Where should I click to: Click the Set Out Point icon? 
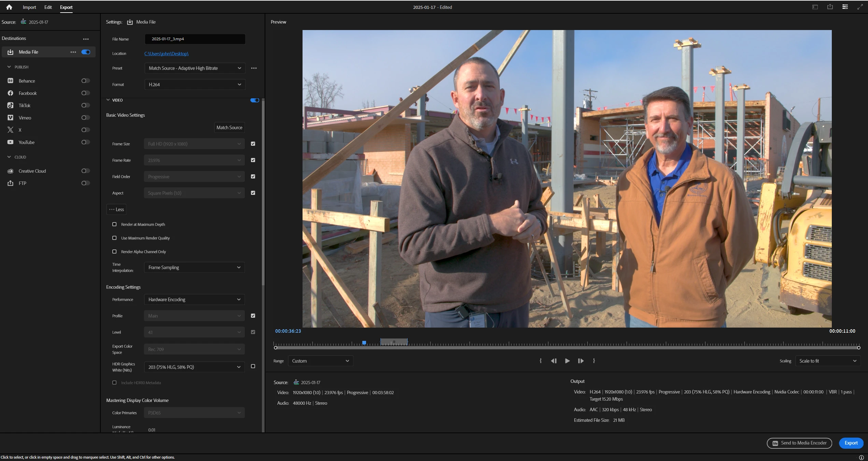(x=594, y=361)
